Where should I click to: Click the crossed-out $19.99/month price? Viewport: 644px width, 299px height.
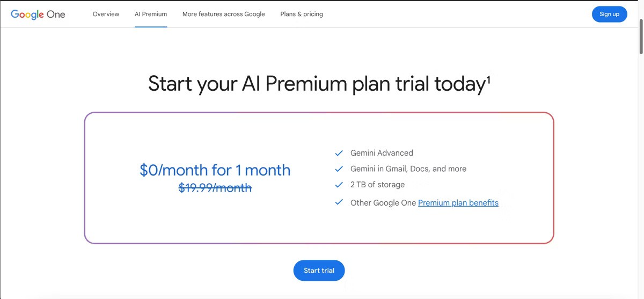click(x=215, y=187)
